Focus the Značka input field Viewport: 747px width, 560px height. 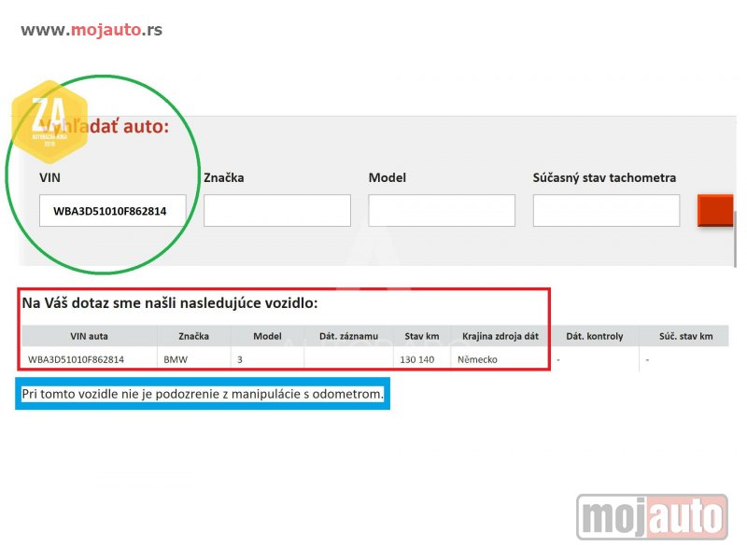(x=277, y=211)
